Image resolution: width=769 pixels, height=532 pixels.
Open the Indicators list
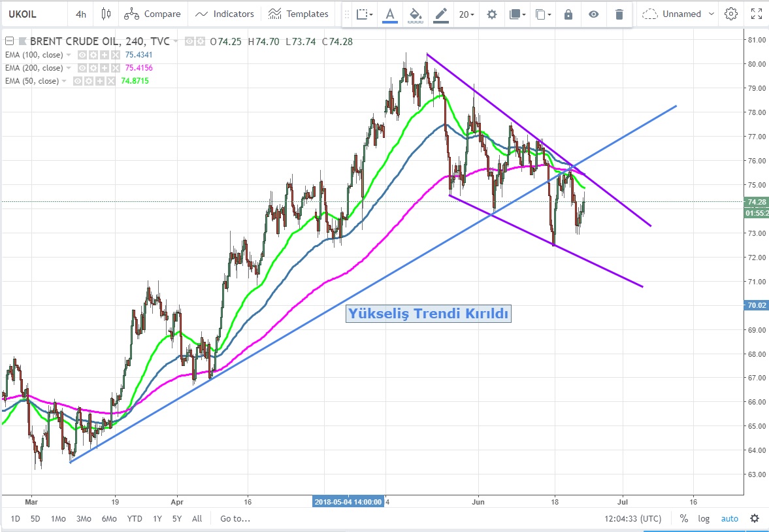point(225,14)
